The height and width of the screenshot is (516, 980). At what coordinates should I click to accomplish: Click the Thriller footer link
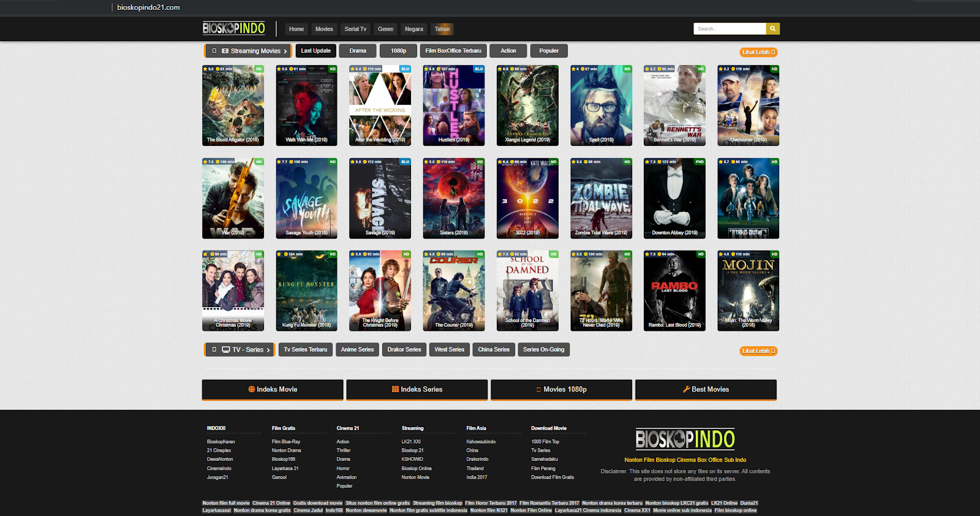[344, 450]
